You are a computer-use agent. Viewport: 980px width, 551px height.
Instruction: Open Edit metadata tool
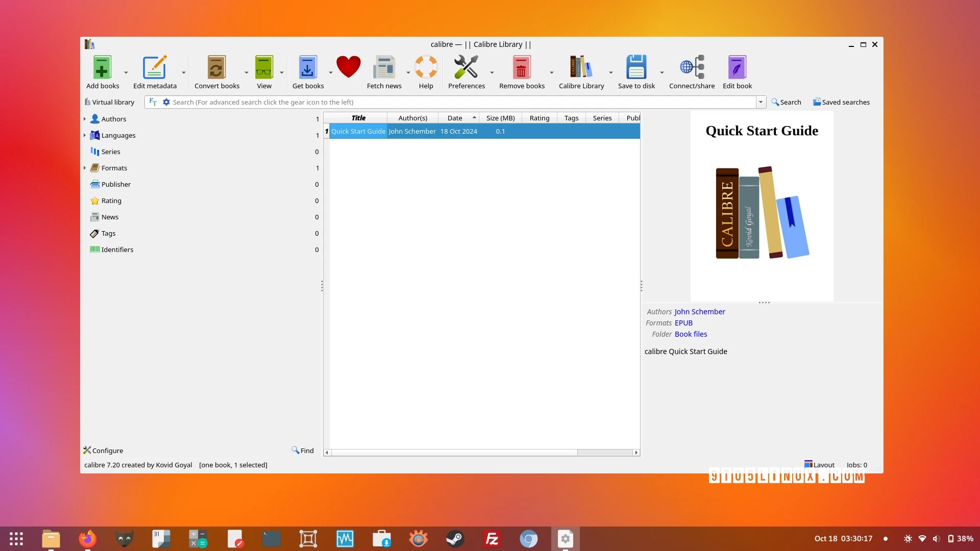coord(155,68)
